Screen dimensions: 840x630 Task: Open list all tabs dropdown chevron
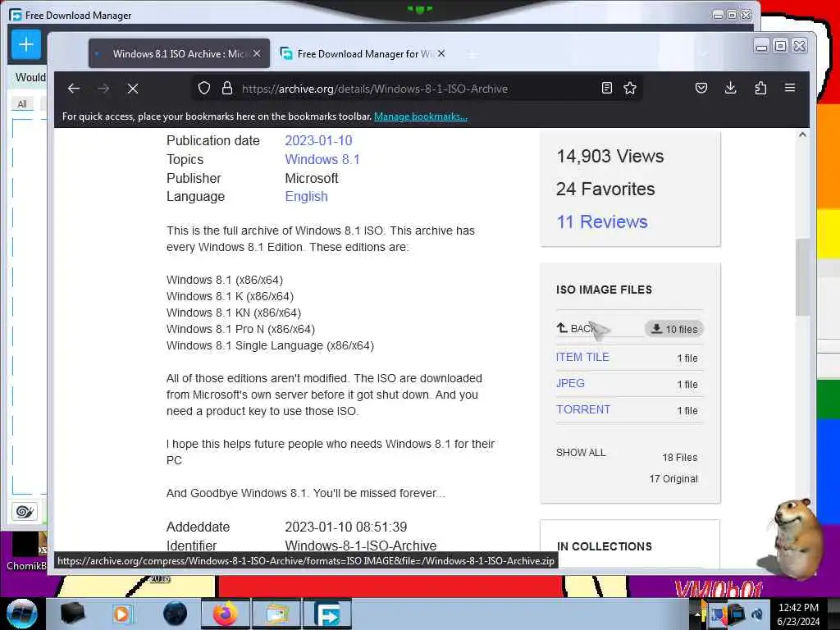[703, 53]
